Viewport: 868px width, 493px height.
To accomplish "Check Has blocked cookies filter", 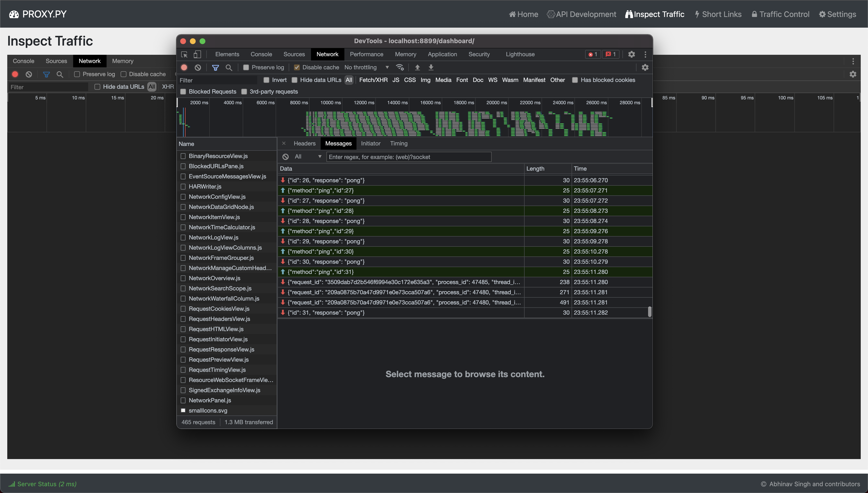I will 575,80.
